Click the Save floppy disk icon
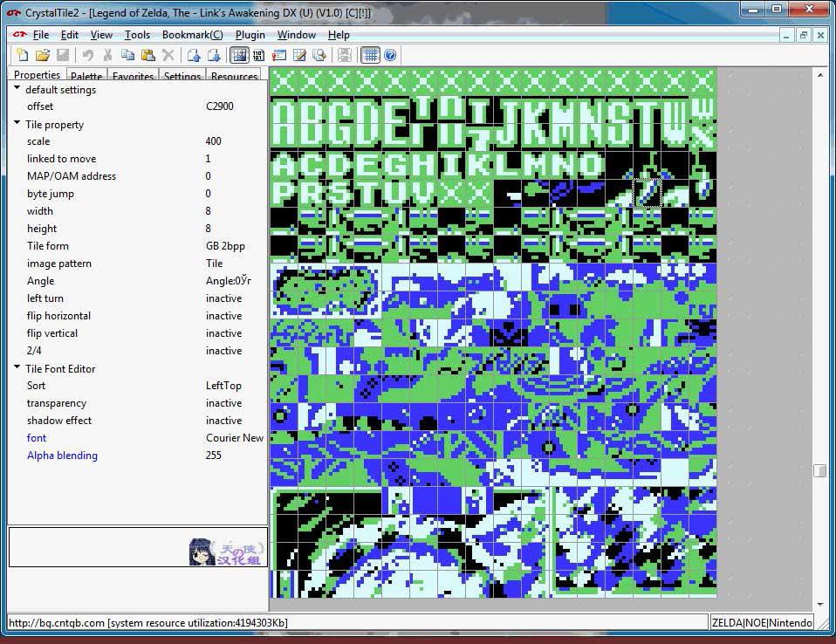 coord(63,55)
